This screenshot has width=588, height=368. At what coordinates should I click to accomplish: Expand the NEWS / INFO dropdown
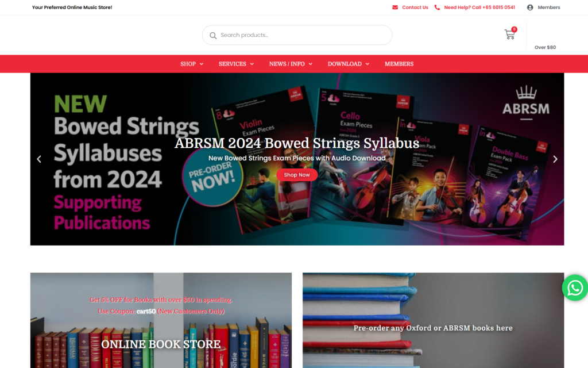pos(291,64)
